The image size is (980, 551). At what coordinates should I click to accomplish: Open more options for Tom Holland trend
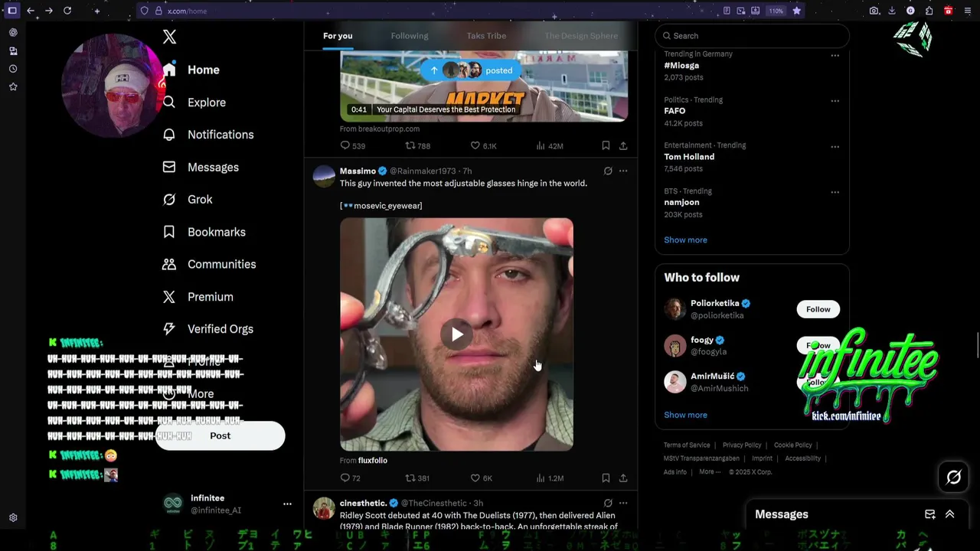835,146
